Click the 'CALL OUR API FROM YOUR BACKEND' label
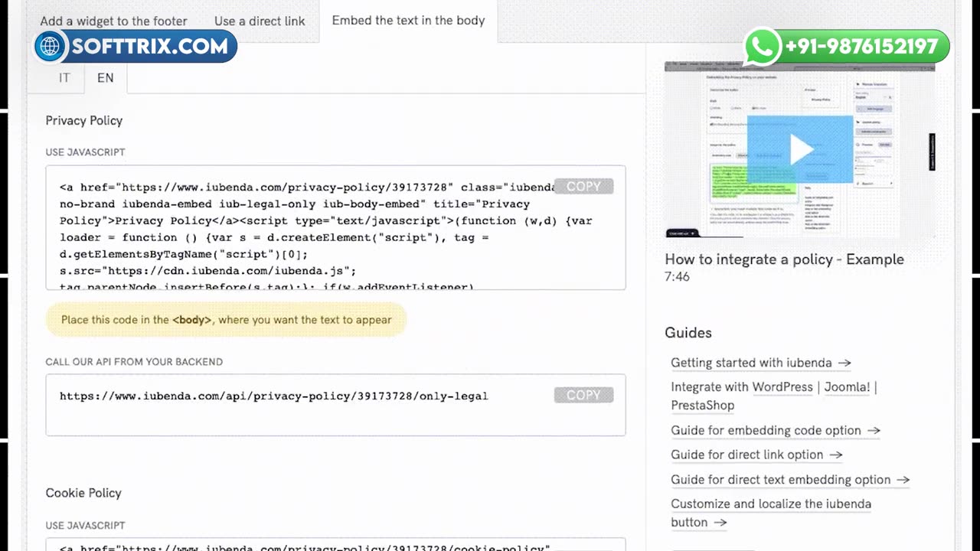980x551 pixels. 134,362
